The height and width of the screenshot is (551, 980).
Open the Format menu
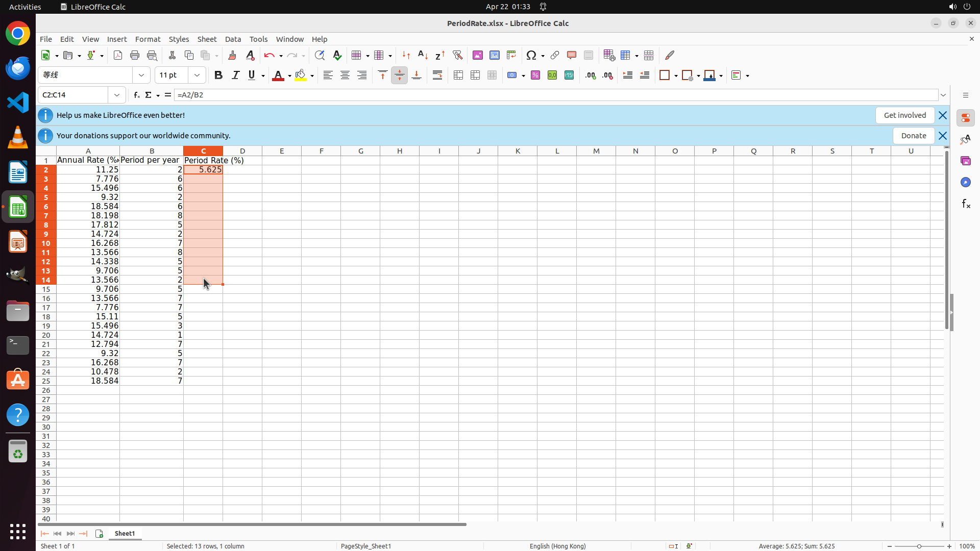[148, 39]
